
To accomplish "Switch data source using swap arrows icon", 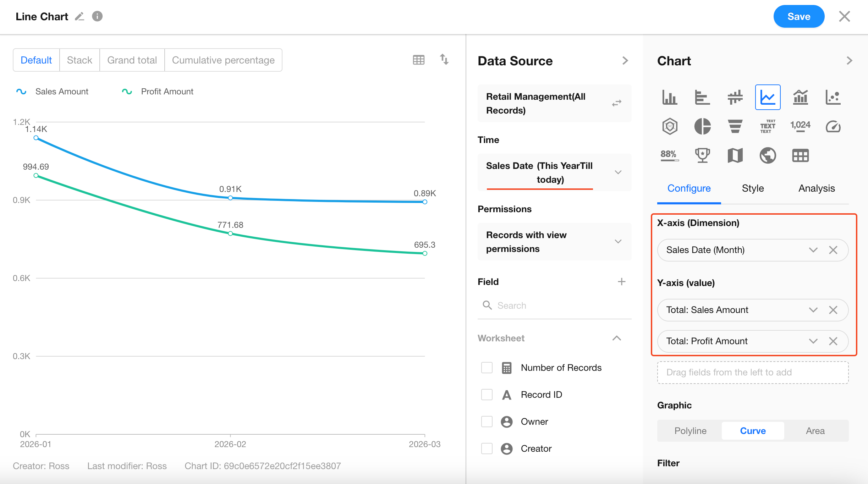I will [x=617, y=103].
